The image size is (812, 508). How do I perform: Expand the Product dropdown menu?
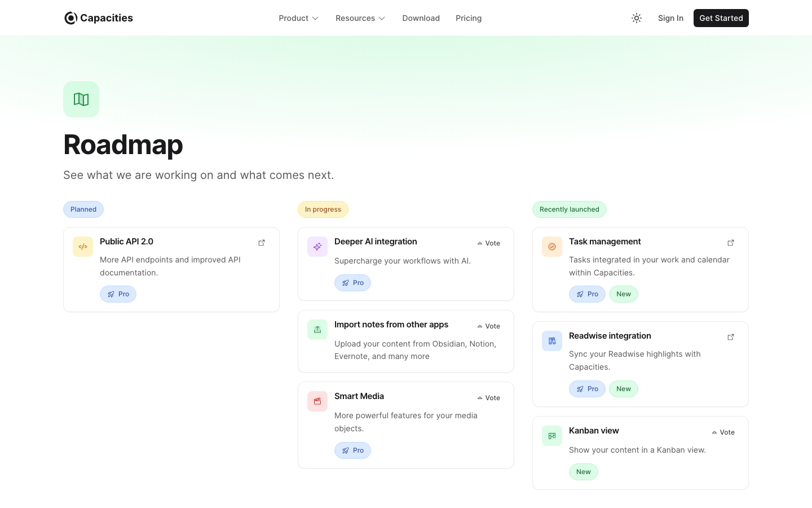[299, 18]
